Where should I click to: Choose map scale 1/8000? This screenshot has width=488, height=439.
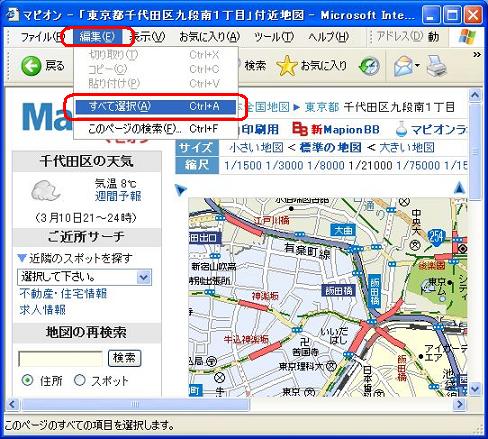tap(326, 165)
